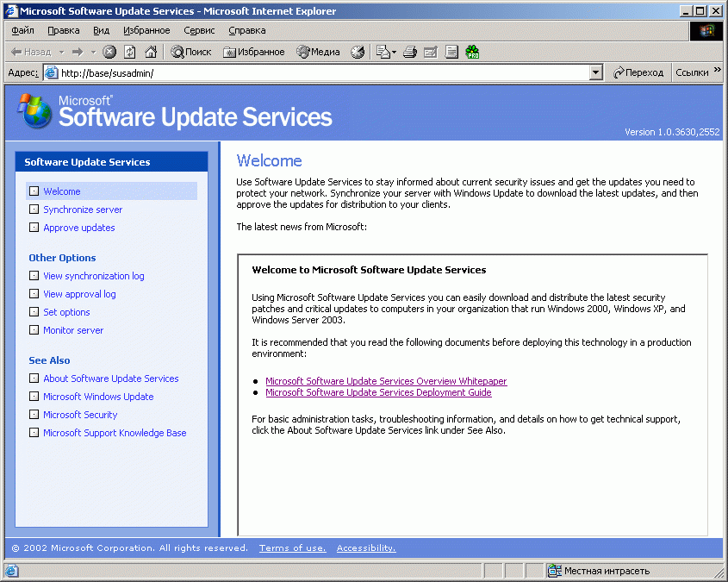The image size is (728, 582).
Task: Open the Избранное menu in menu bar
Action: pos(146,31)
